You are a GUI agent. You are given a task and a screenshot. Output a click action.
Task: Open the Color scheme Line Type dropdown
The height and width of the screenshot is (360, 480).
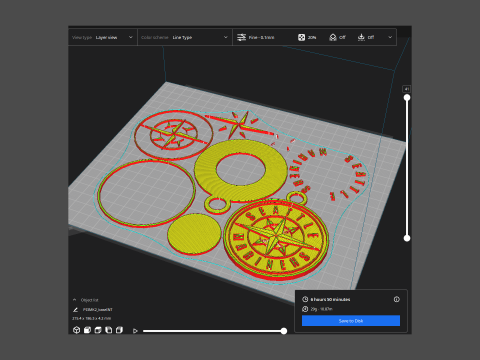[184, 37]
